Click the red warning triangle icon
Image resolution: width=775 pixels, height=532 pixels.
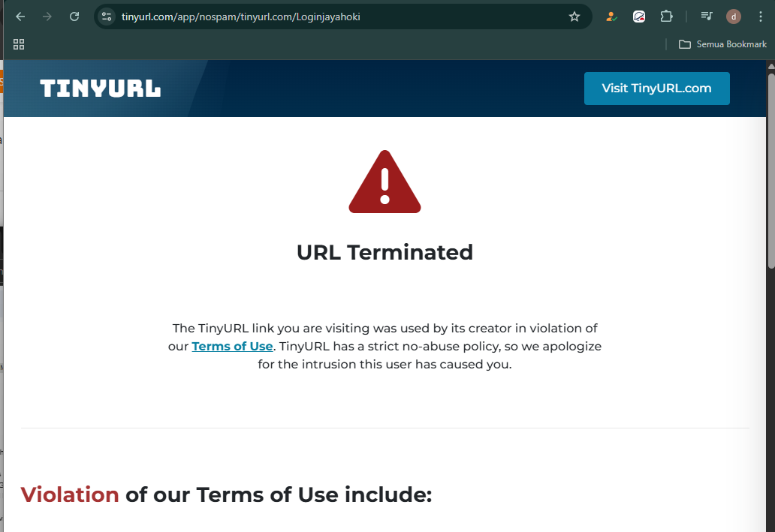[x=384, y=182]
